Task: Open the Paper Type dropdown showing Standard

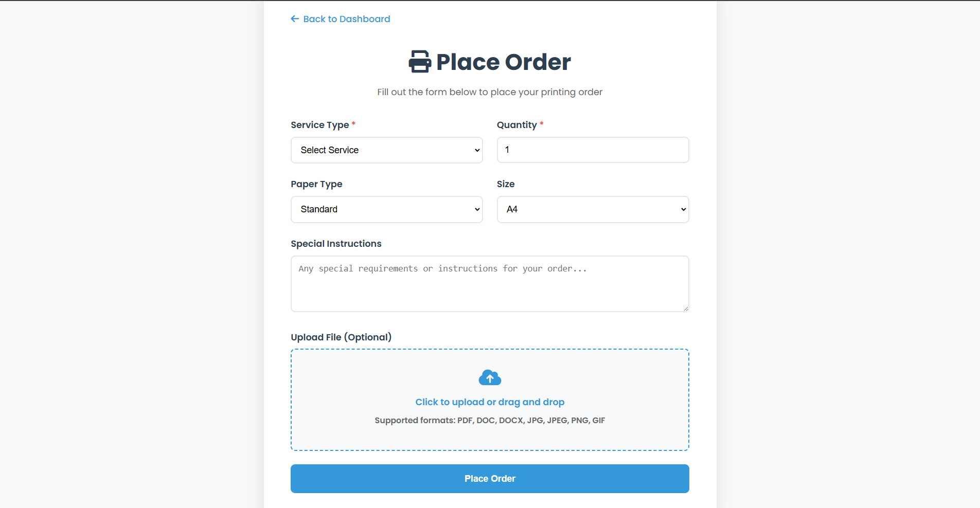Action: click(x=386, y=209)
